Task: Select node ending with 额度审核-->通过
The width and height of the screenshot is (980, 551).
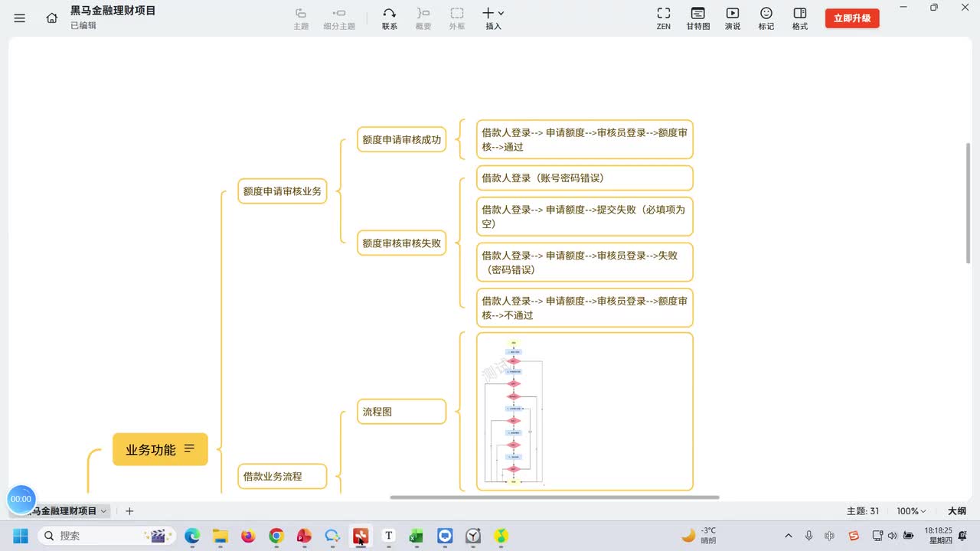Action: pyautogui.click(x=584, y=139)
